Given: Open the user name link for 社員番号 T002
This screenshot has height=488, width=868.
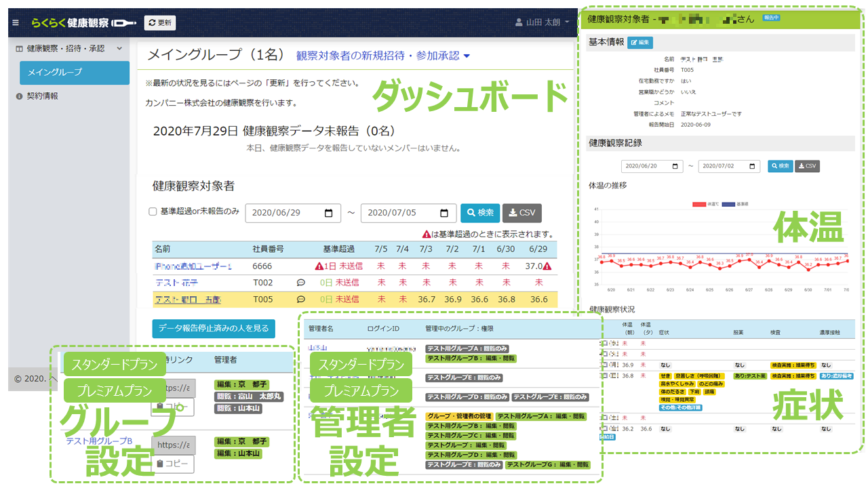Looking at the screenshot, I should [176, 283].
